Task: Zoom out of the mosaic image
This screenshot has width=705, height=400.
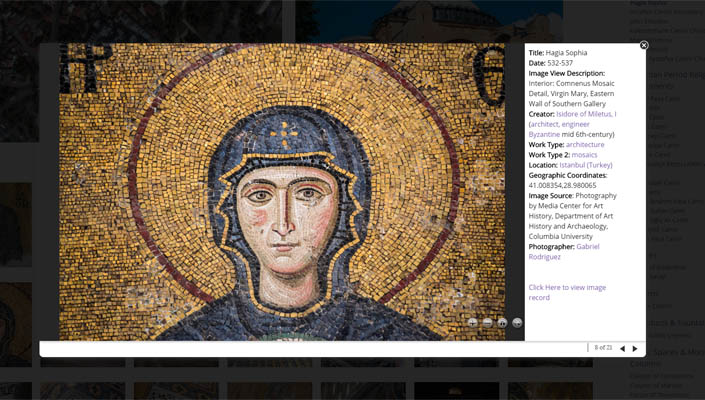Action: [487, 323]
